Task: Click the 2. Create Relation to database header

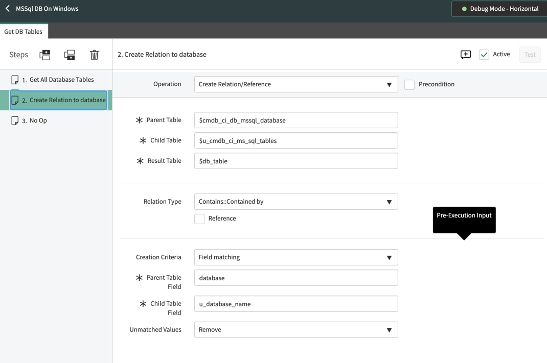Action: click(x=162, y=54)
